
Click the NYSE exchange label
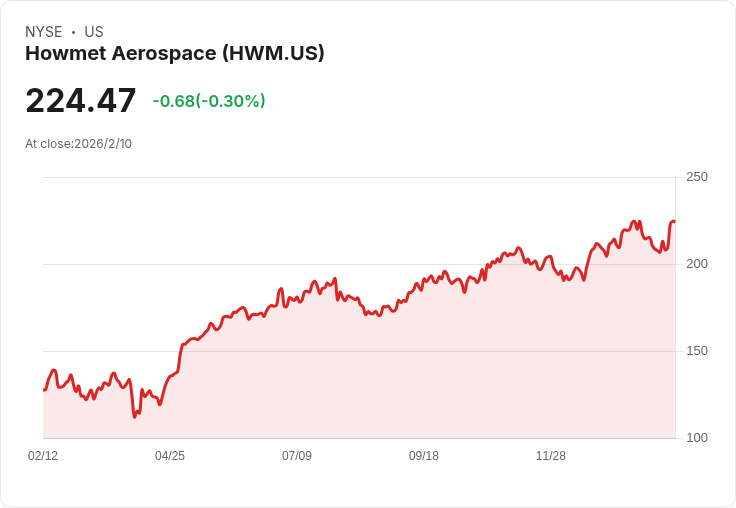coord(43,32)
